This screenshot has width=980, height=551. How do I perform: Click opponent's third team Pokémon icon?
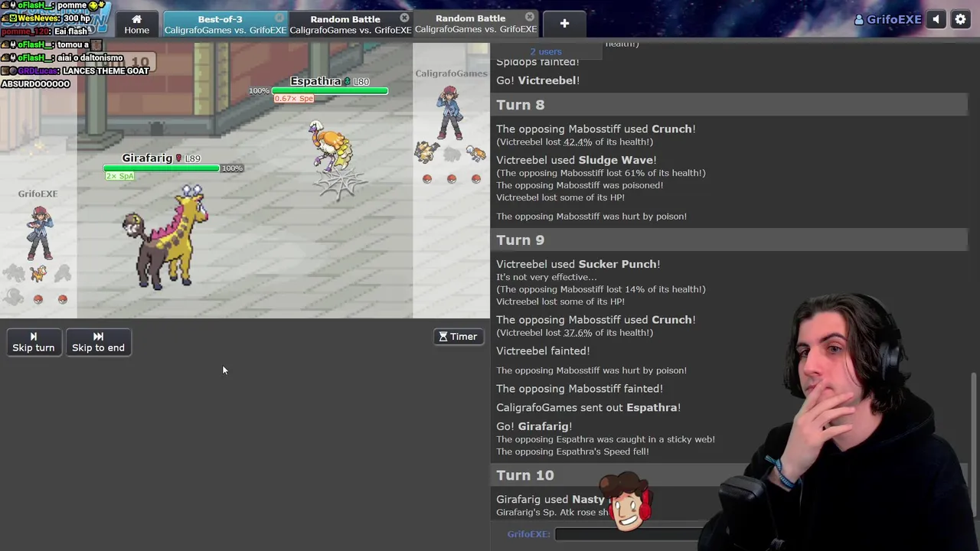coord(476,154)
